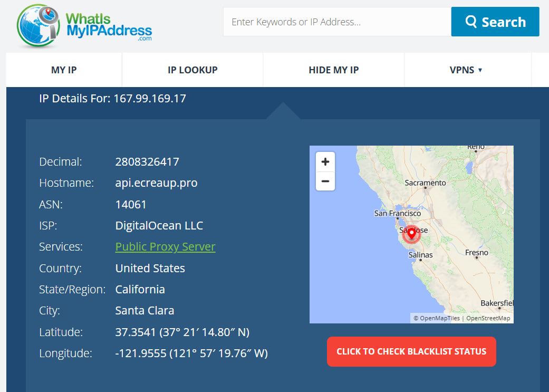Viewport: 549px width, 392px height.
Task: Go to the IP LOOKUP page
Action: pos(192,70)
